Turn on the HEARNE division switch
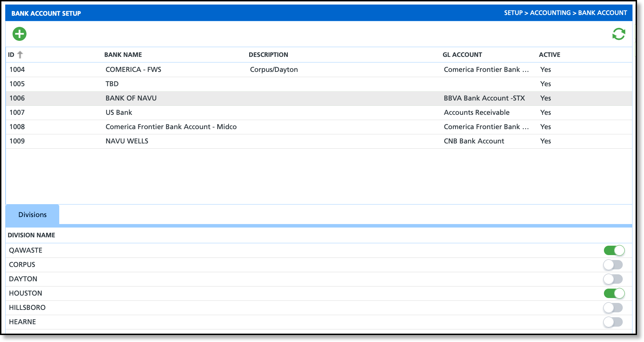Image resolution: width=644 pixels, height=342 pixels. pyautogui.click(x=613, y=322)
